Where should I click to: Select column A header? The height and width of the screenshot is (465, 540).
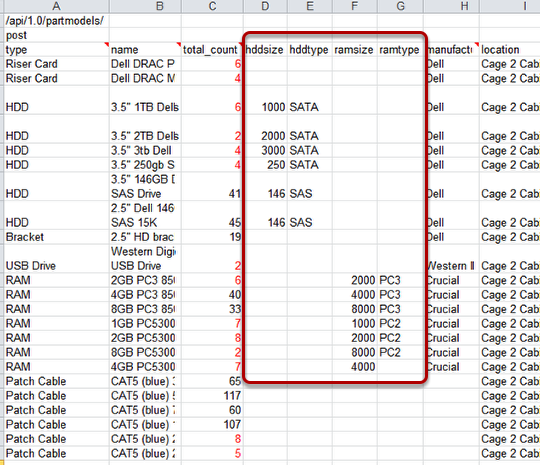57,6
